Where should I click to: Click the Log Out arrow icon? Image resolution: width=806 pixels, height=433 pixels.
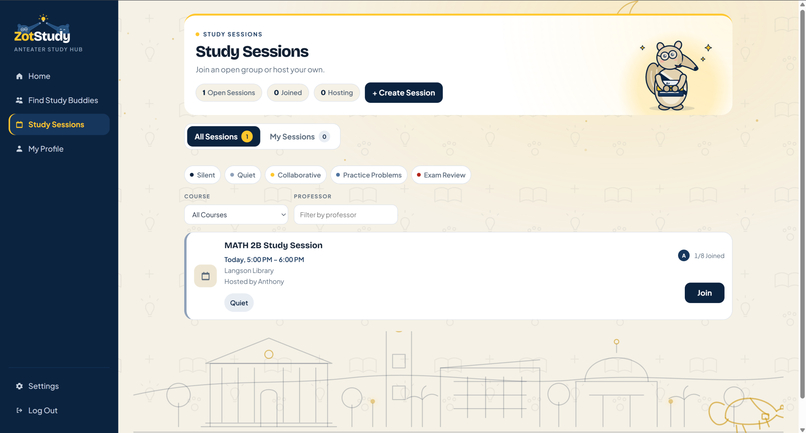pyautogui.click(x=19, y=410)
